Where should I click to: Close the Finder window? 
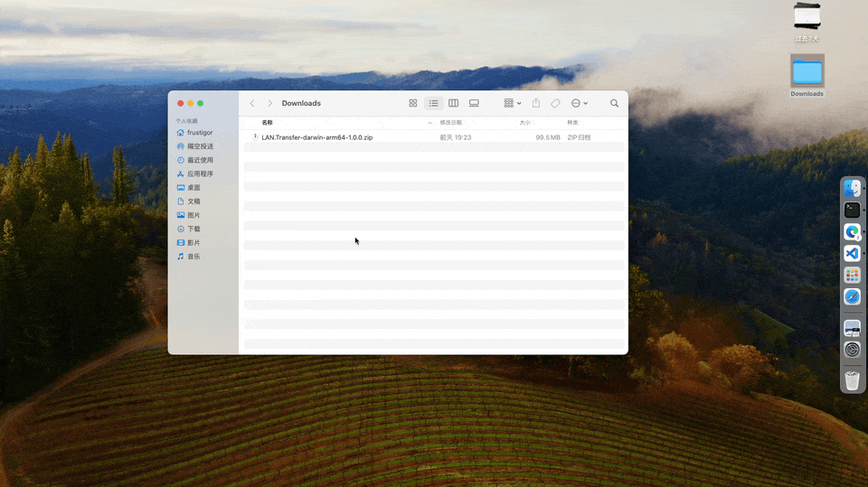coord(181,104)
